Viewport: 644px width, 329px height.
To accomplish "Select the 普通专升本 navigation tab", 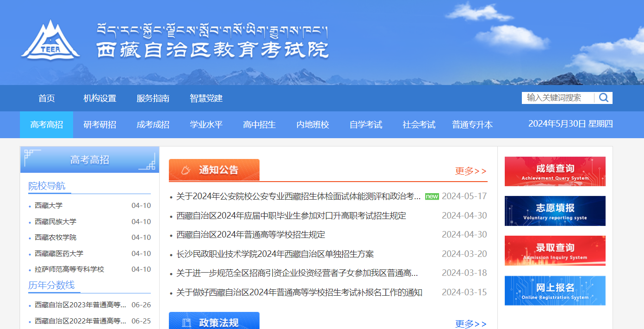I will 472,125.
